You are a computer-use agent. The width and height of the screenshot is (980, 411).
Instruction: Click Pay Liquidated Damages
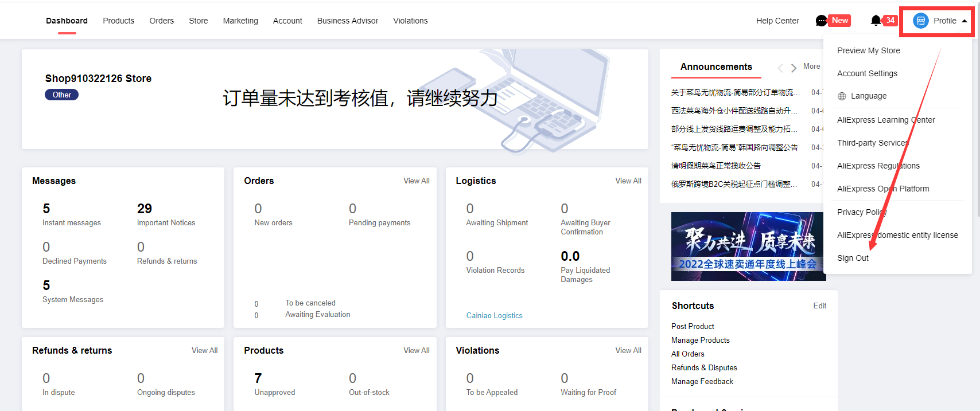coord(585,275)
